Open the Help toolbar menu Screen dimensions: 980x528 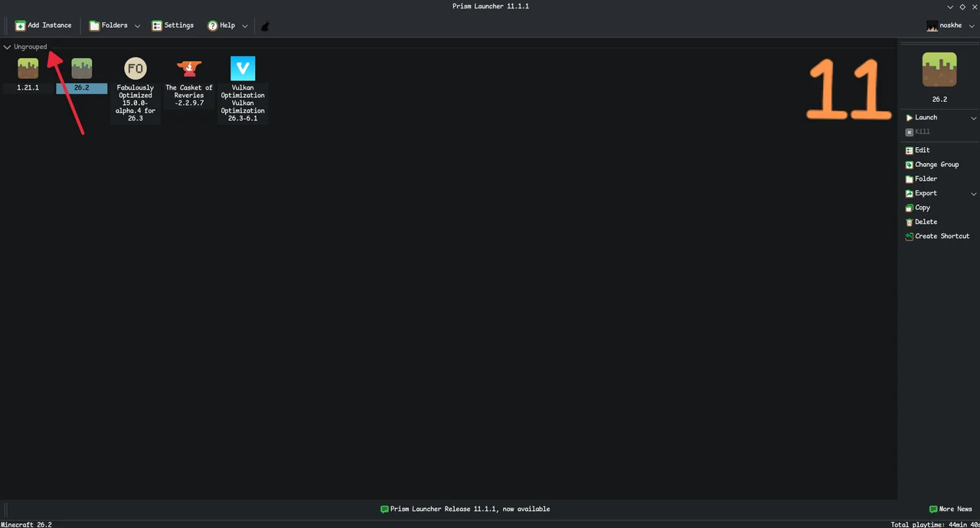click(x=227, y=25)
